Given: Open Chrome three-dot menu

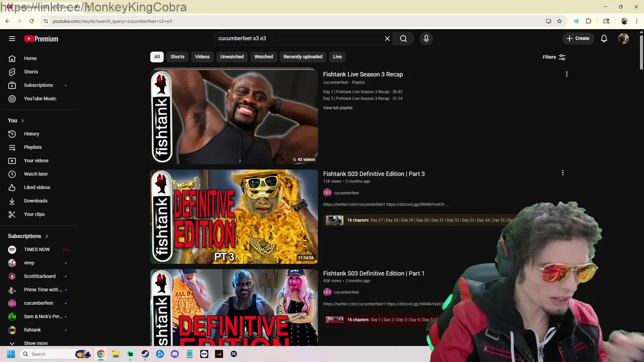Looking at the screenshot, I should point(637,21).
